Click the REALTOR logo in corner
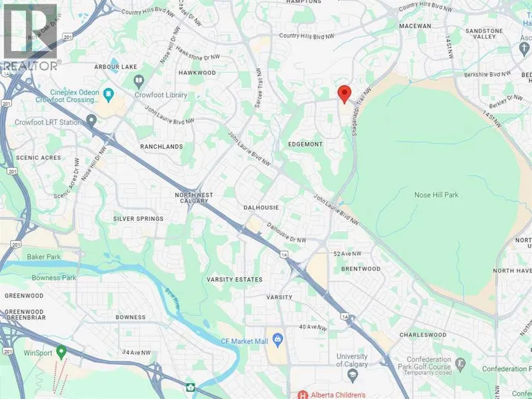The height and width of the screenshot is (399, 532). click(30, 36)
